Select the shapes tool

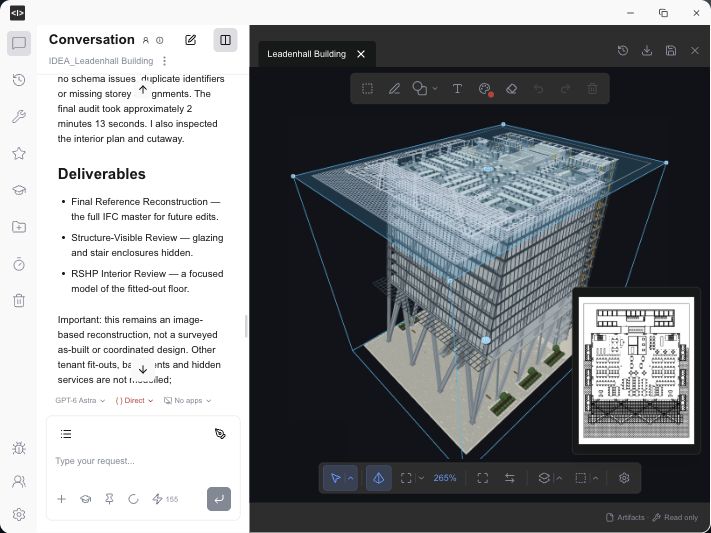(419, 88)
